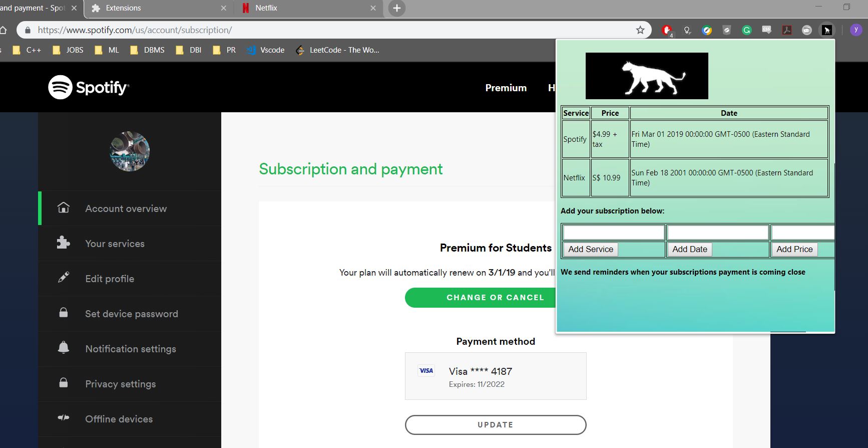Viewport: 868px width, 448px height.
Task: Click the Visa card logo
Action: coord(426,371)
